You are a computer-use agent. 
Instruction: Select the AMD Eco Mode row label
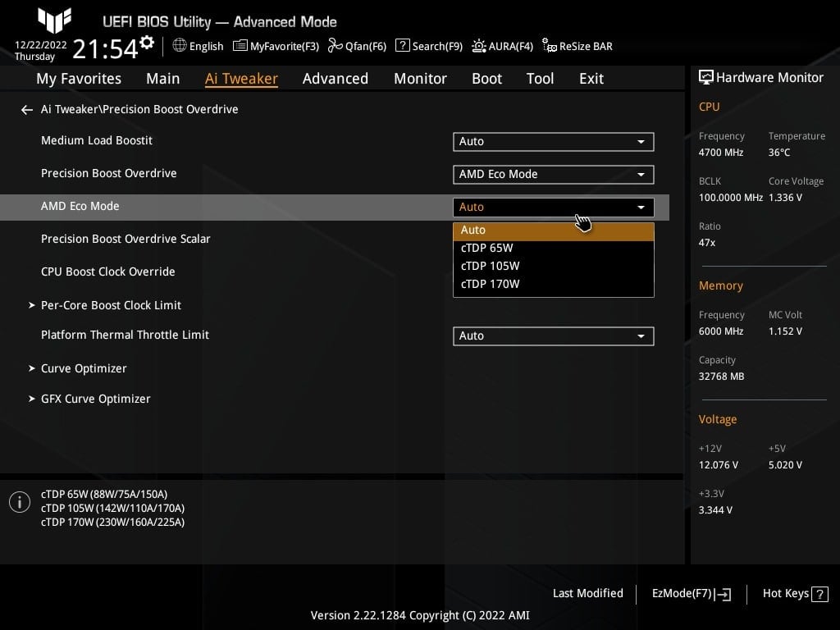click(80, 206)
